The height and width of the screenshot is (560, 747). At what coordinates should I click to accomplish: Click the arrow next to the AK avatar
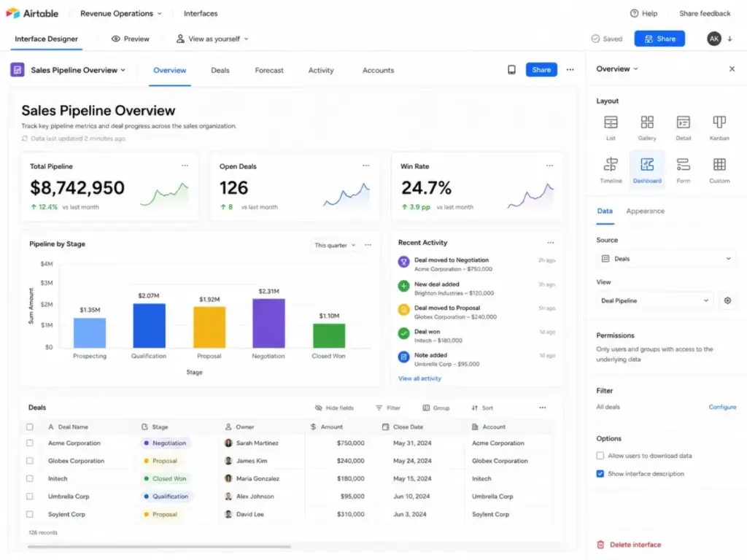pyautogui.click(x=729, y=39)
